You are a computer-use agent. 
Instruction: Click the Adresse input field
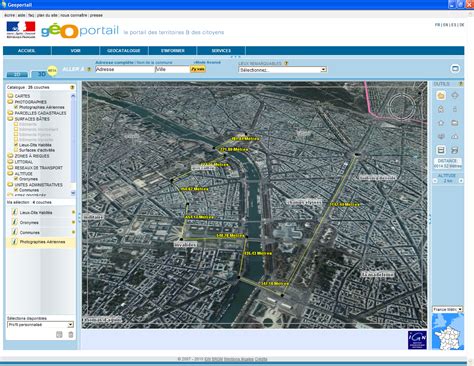coord(125,69)
